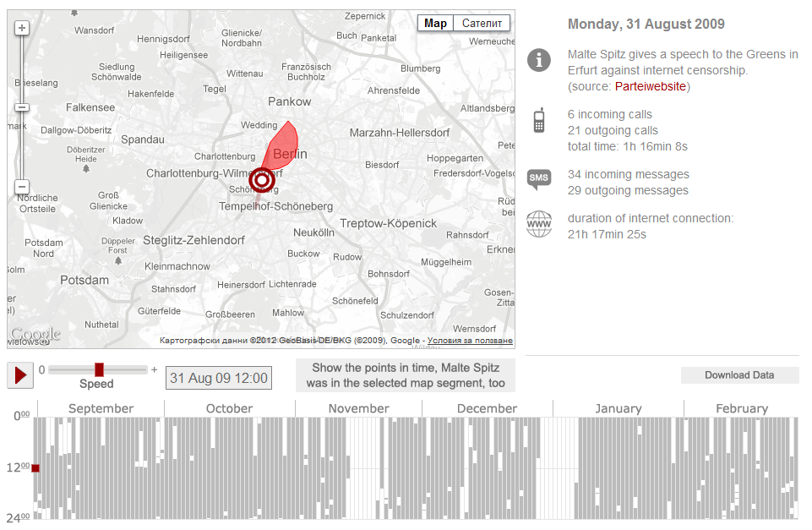Click the Tempelhof-Schöneberg map label
Image resolution: width=812 pixels, height=530 pixels.
275,206
